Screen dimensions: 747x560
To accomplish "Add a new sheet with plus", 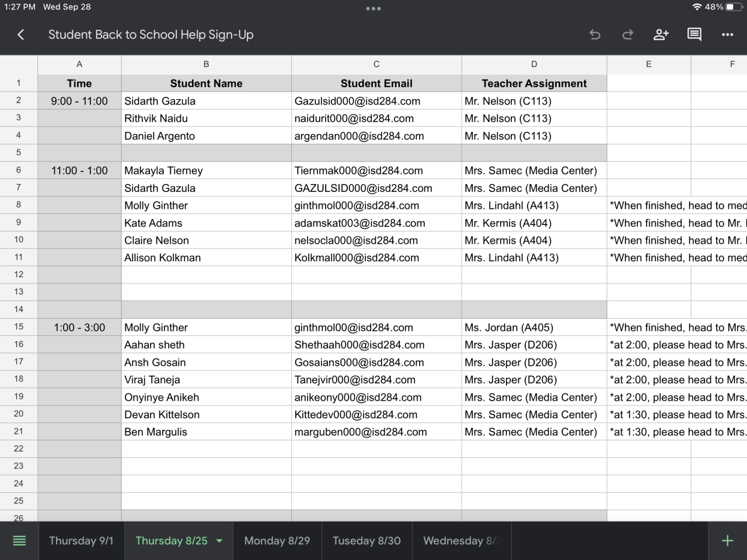I will [727, 541].
